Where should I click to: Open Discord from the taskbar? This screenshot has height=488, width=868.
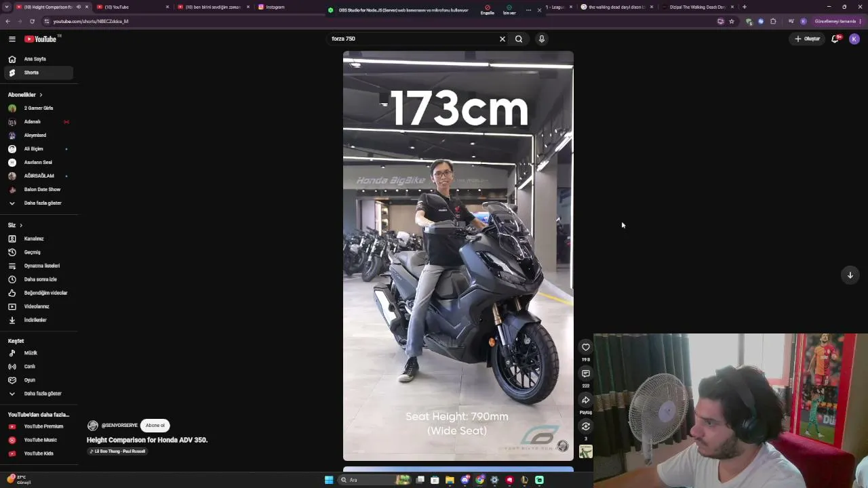(465, 480)
